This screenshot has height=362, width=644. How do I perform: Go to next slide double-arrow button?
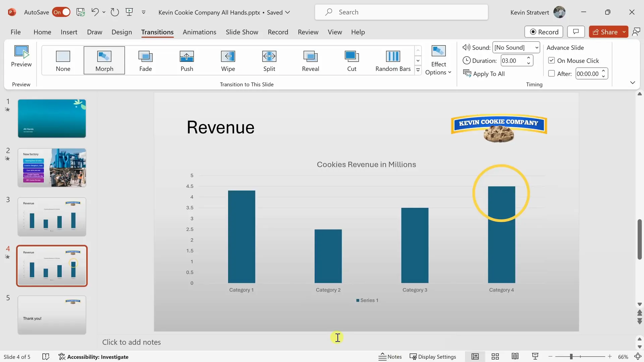(x=640, y=321)
